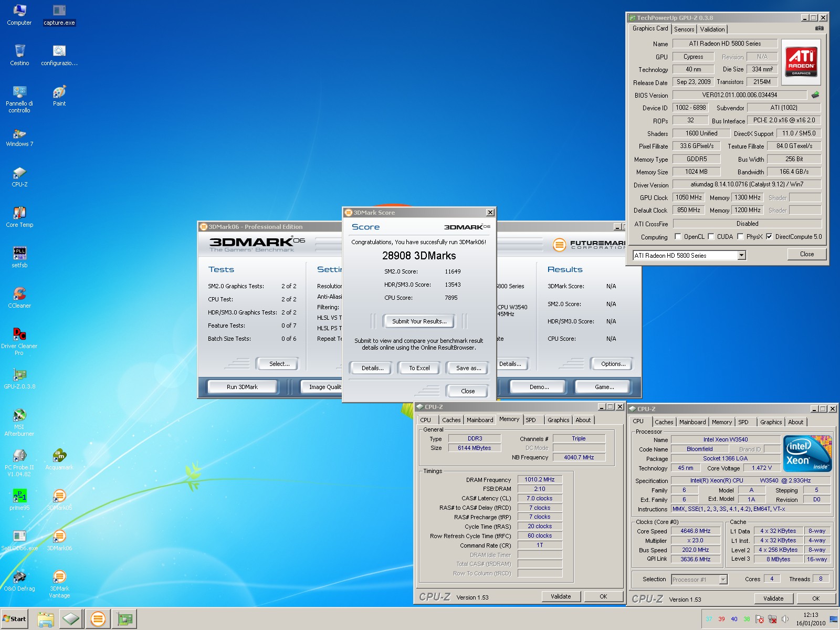
Task: Open the 3DMark taskbar button
Action: (98, 619)
